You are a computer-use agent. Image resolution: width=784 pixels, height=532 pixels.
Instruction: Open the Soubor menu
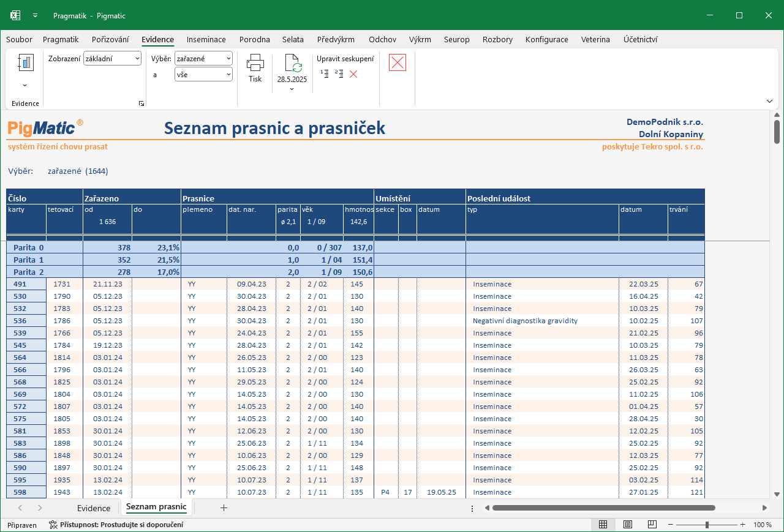point(19,39)
